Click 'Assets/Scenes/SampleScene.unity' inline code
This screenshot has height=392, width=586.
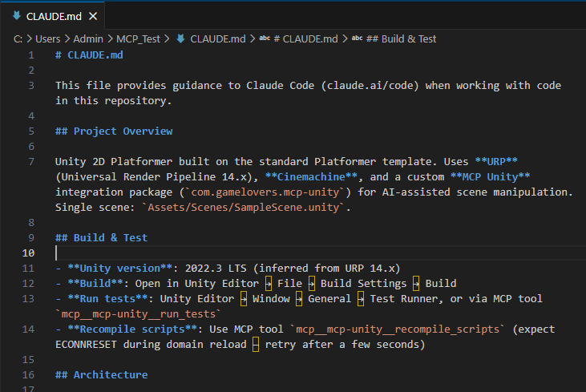(x=243, y=208)
